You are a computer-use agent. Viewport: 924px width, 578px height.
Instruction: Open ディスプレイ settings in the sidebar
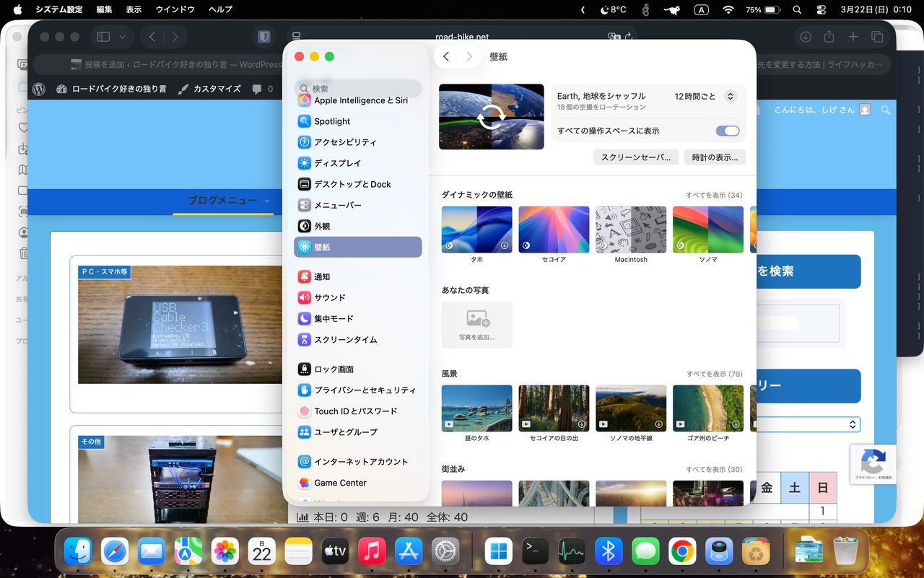coord(337,163)
